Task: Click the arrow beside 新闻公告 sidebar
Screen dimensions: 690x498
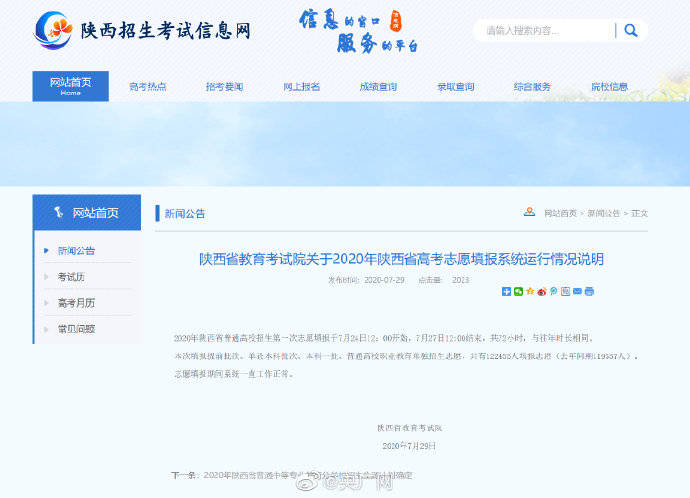Action: [46, 251]
